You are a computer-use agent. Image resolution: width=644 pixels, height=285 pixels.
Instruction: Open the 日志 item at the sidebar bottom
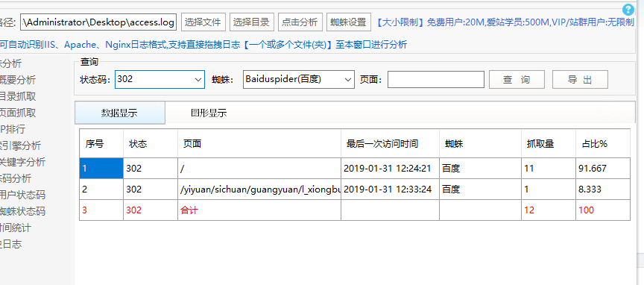11,244
